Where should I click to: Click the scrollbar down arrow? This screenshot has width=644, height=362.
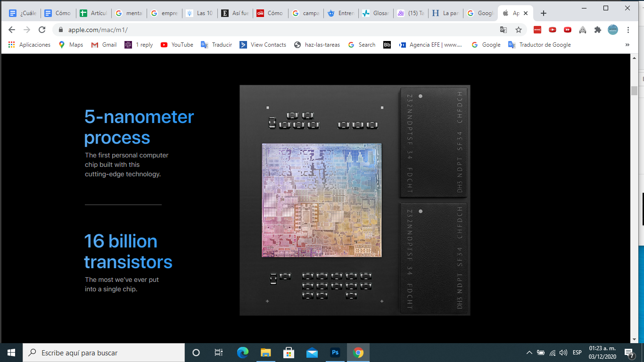pos(635,339)
